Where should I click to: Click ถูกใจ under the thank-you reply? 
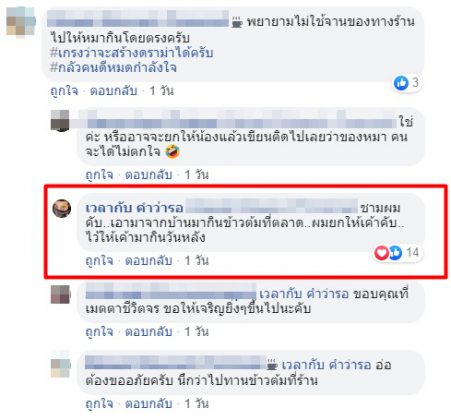tap(99, 332)
